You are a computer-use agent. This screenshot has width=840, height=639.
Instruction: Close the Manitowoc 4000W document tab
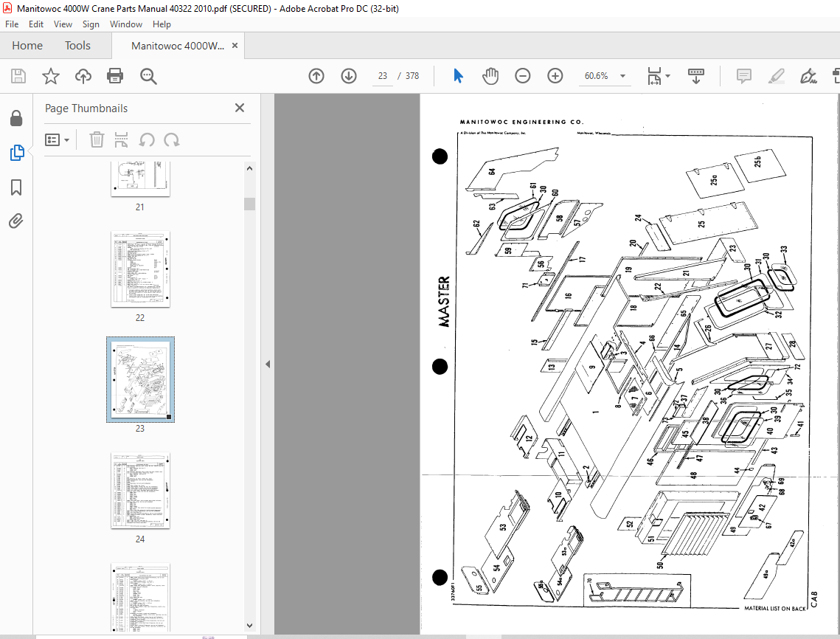[235, 46]
